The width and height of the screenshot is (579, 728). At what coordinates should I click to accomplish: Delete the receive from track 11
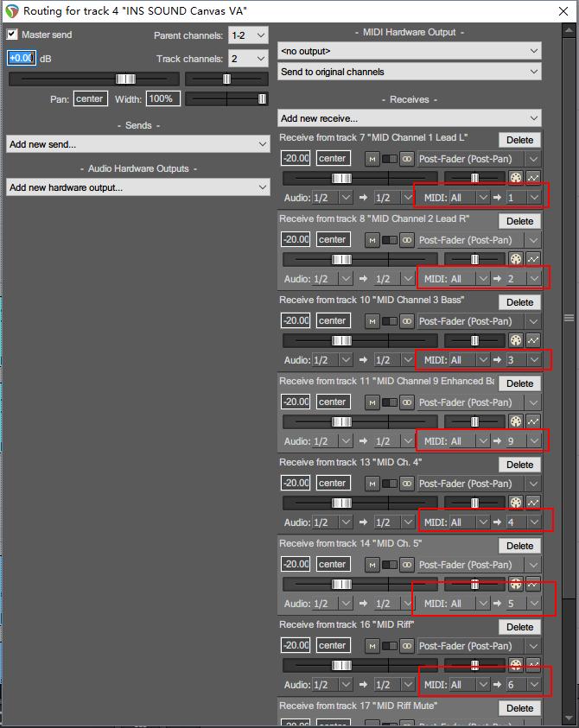pyautogui.click(x=519, y=384)
